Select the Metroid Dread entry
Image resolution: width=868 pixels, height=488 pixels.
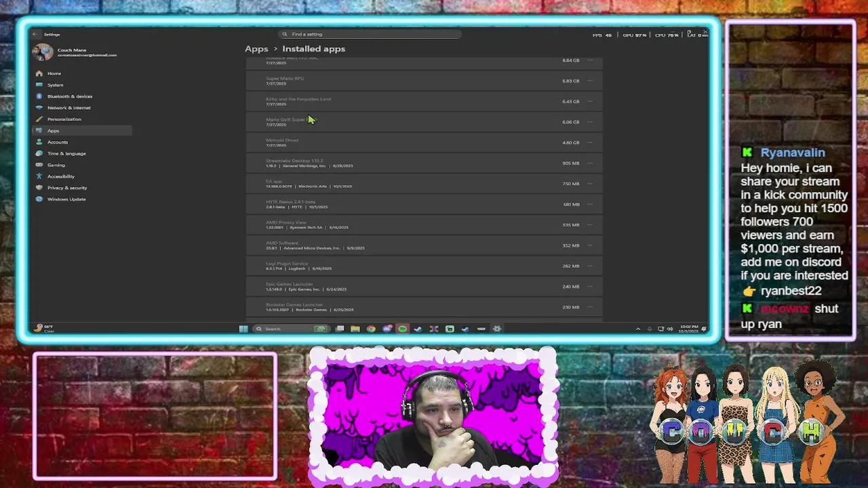tap(424, 142)
